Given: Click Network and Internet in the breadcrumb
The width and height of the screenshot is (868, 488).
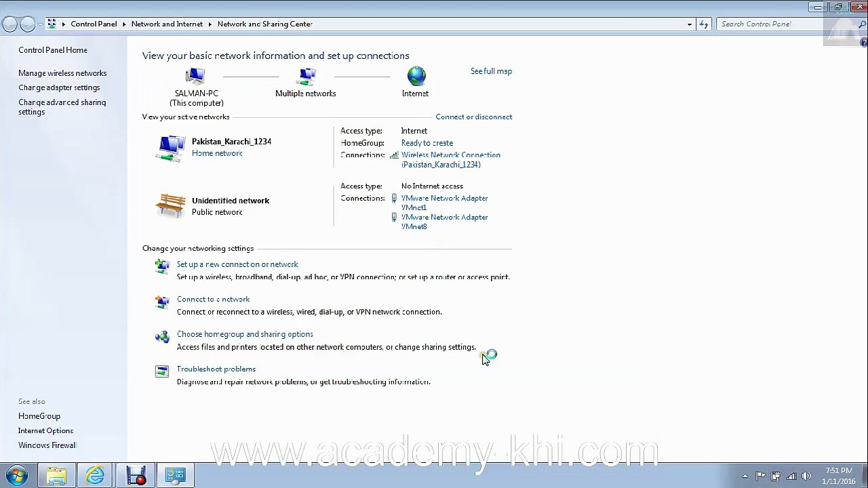Looking at the screenshot, I should (x=167, y=24).
